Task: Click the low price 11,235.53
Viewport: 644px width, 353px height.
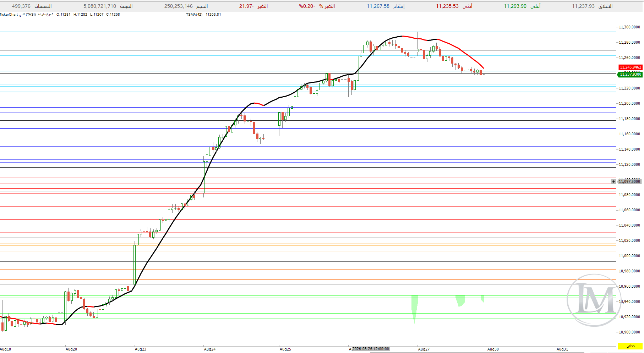Action: (x=447, y=6)
